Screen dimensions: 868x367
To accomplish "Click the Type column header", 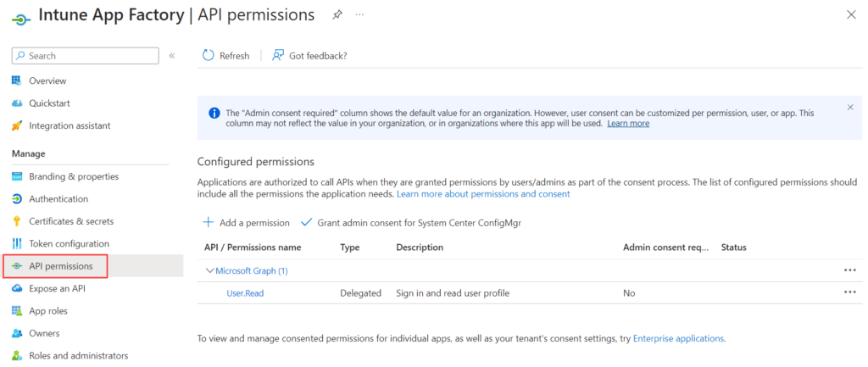I will coord(350,247).
